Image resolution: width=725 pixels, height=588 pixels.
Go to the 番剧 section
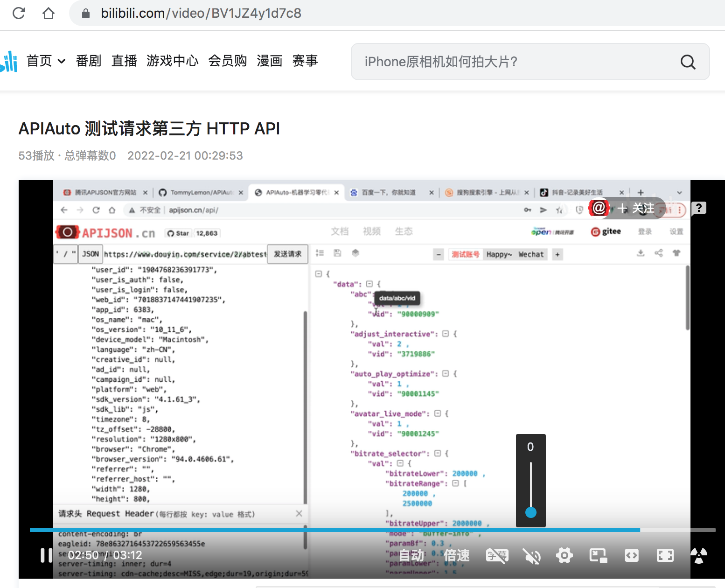pyautogui.click(x=89, y=61)
